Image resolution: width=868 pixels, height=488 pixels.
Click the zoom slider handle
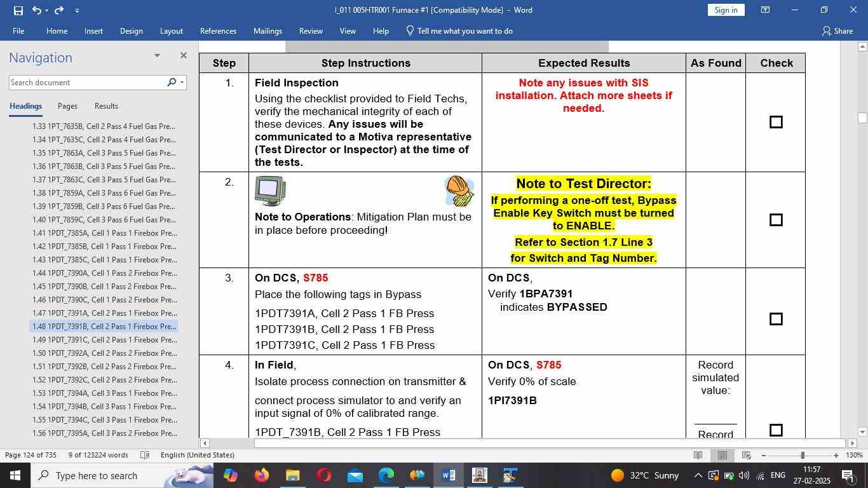click(x=803, y=455)
